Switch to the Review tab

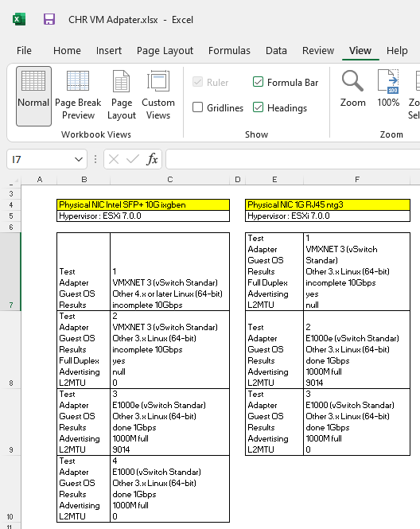click(317, 51)
